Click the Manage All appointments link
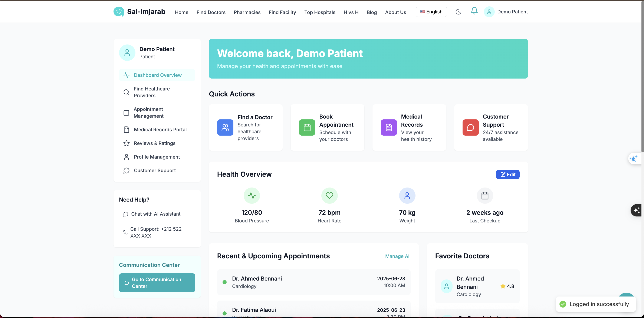 (398, 256)
